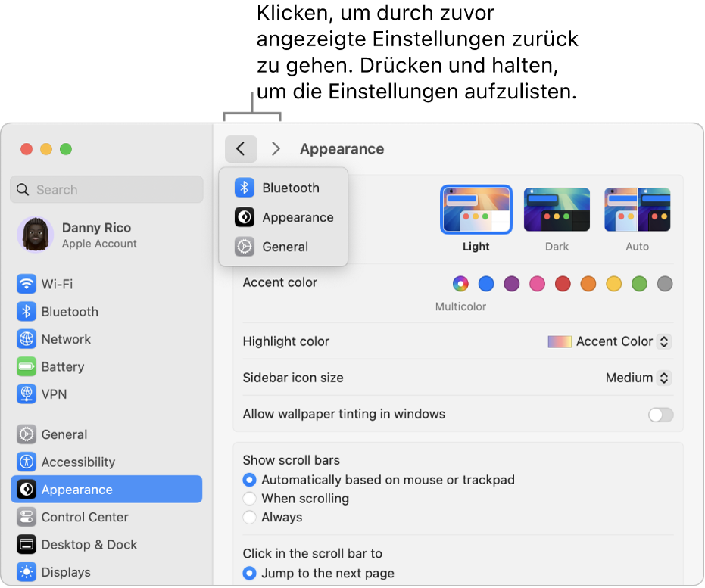Click the Desktop & Dock sidebar icon
Image resolution: width=705 pixels, height=588 pixels.
(27, 544)
